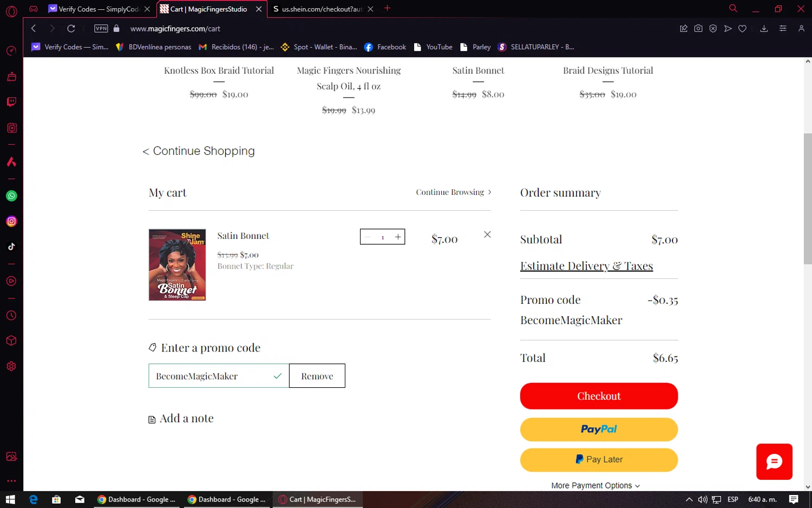The width and height of the screenshot is (812, 508).
Task: Open sidebar Settings gear
Action: [11, 366]
